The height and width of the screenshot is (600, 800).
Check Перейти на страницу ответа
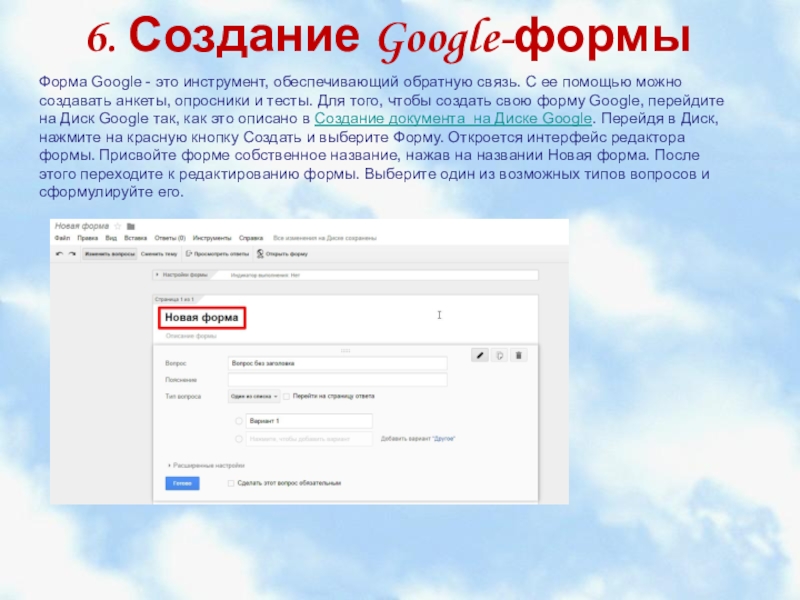click(286, 396)
